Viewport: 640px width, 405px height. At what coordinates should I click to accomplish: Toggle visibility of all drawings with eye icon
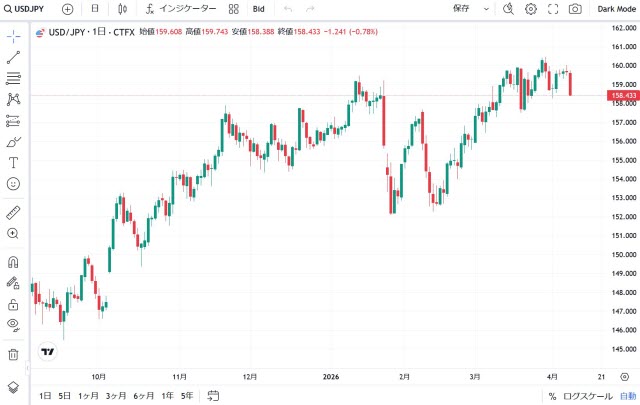[x=14, y=324]
